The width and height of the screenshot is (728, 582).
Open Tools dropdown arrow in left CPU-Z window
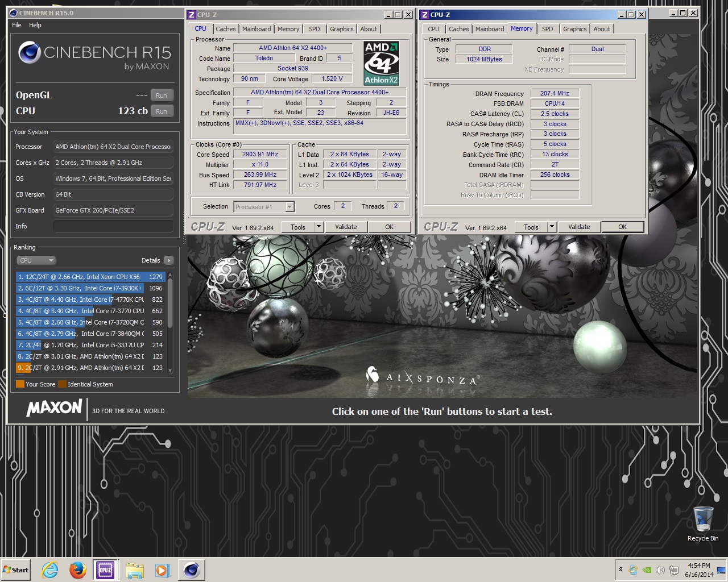point(318,227)
